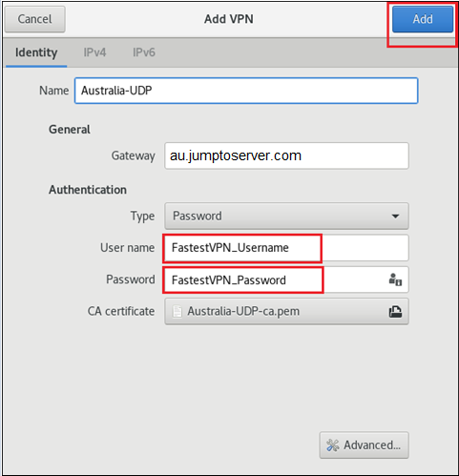The image size is (459, 476).
Task: Switch to the Identity tab
Action: [36, 52]
